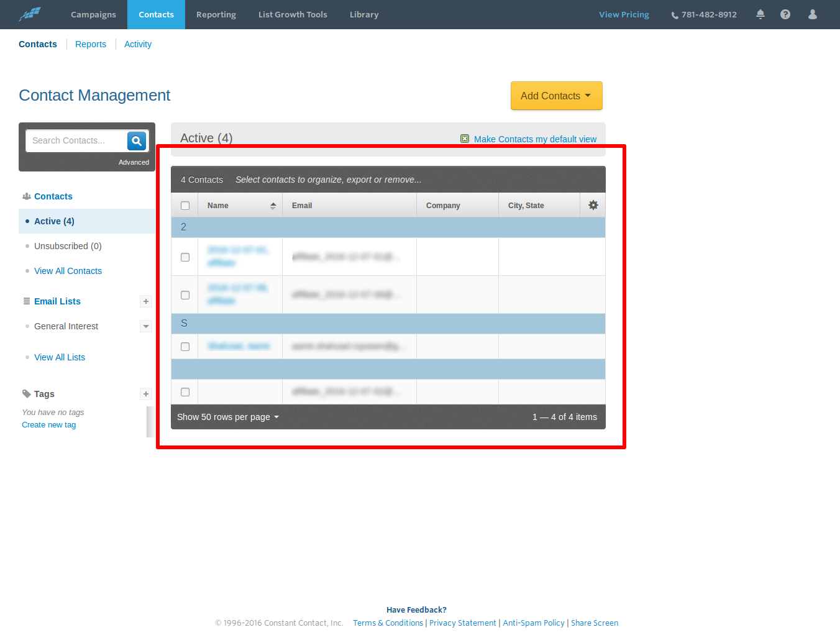Open the notifications bell
The image size is (840, 635).
pos(760,14)
